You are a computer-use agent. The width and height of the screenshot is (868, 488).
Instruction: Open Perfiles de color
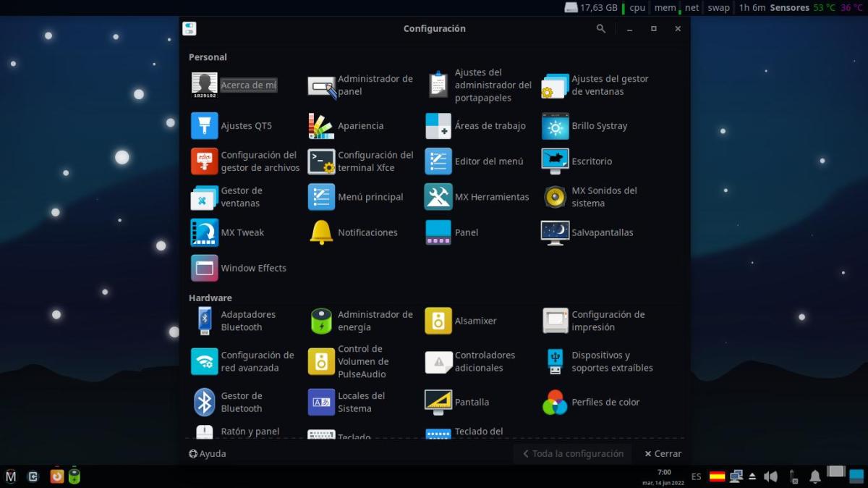556,402
